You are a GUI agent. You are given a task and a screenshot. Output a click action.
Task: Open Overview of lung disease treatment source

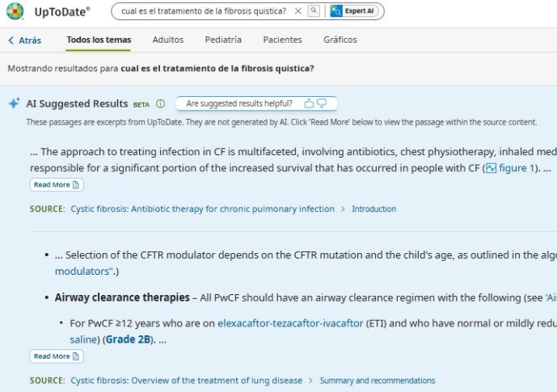tap(186, 380)
